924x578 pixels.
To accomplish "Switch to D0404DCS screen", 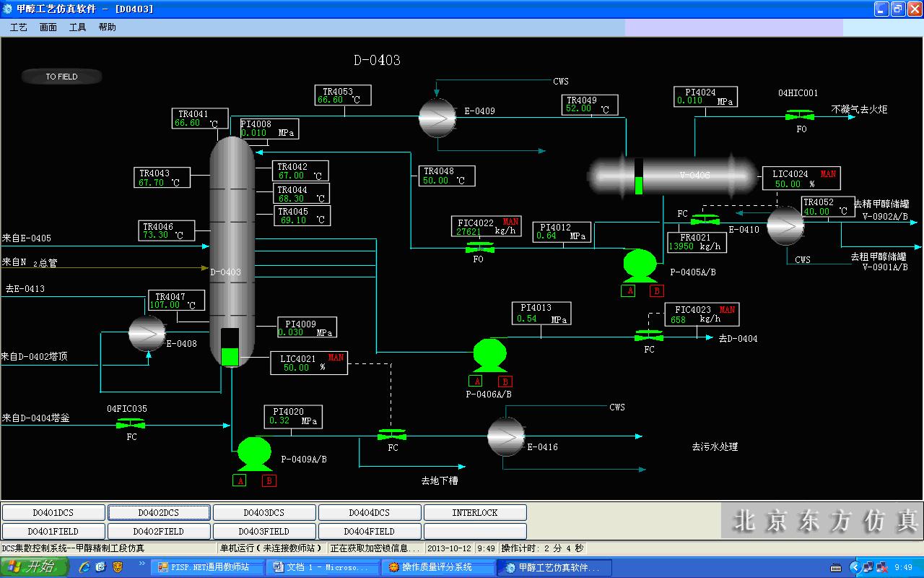I will click(369, 513).
